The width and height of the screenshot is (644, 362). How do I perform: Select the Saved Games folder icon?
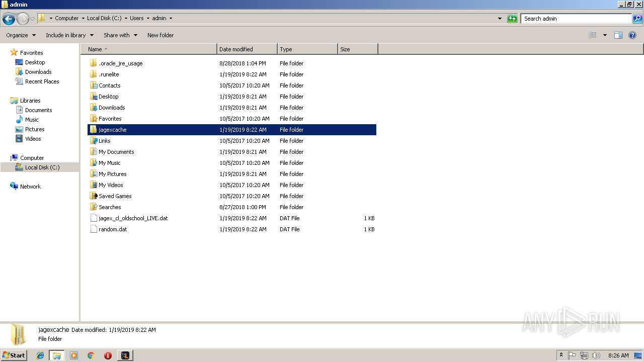[x=93, y=196]
